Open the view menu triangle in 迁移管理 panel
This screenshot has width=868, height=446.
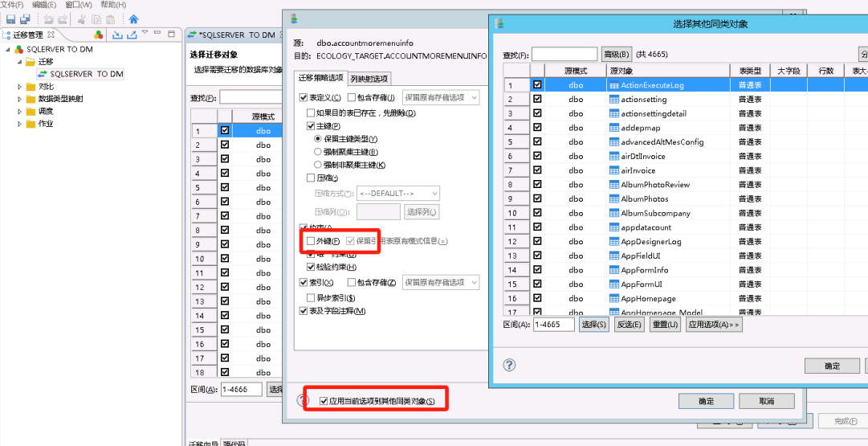[145, 33]
